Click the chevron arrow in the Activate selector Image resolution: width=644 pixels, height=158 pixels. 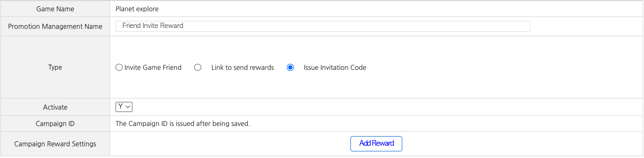click(128, 107)
